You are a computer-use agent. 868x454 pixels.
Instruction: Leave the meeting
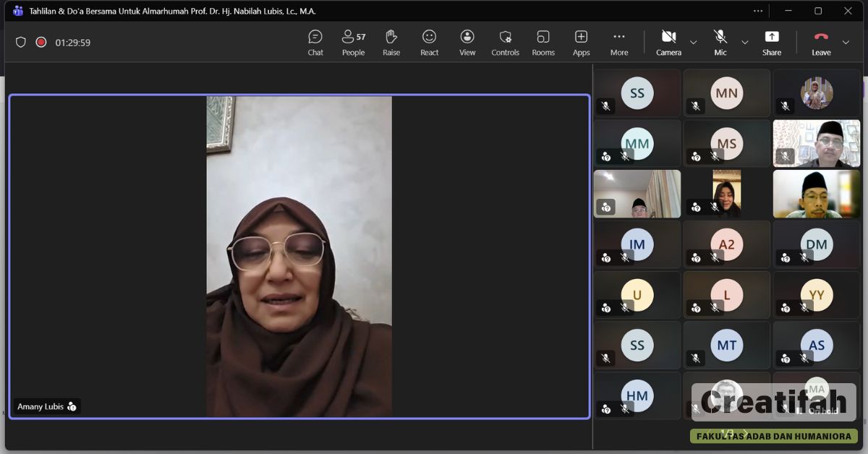[821, 42]
